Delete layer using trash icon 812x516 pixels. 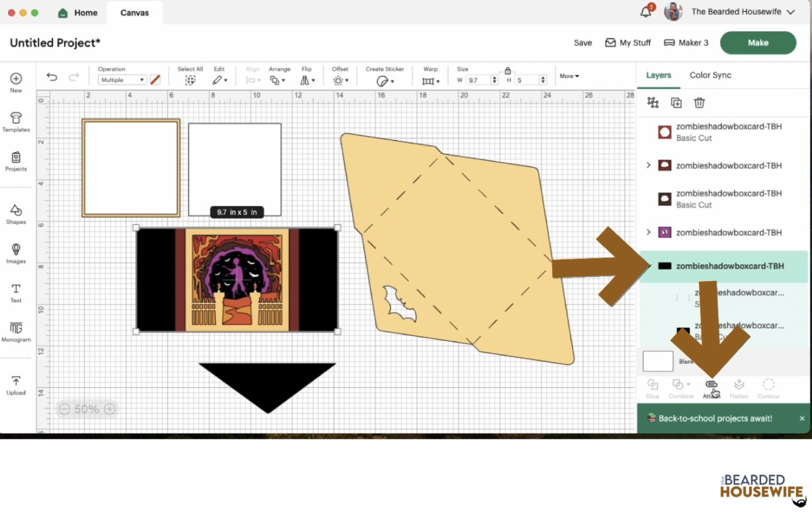[x=699, y=103]
